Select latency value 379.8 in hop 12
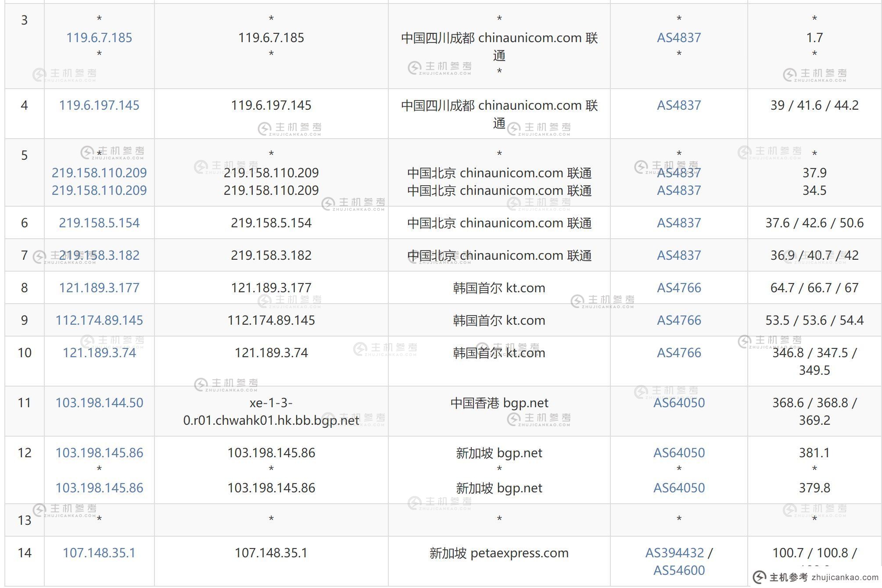This screenshot has height=588, width=882. (x=814, y=488)
